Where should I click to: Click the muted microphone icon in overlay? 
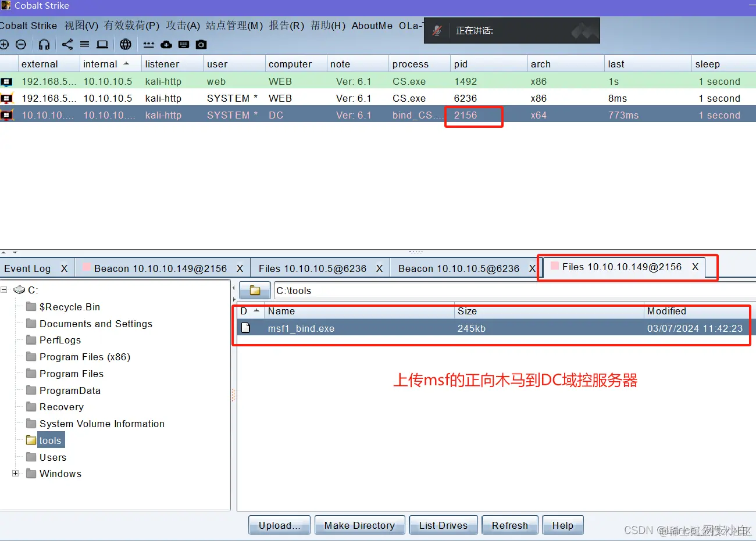coord(437,31)
